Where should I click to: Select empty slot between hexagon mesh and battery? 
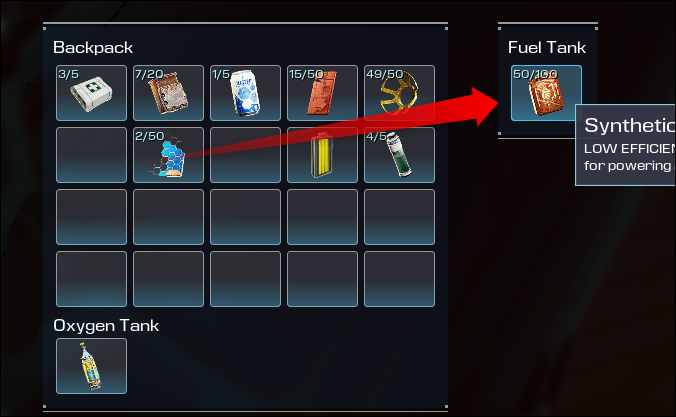pyautogui.click(x=245, y=155)
